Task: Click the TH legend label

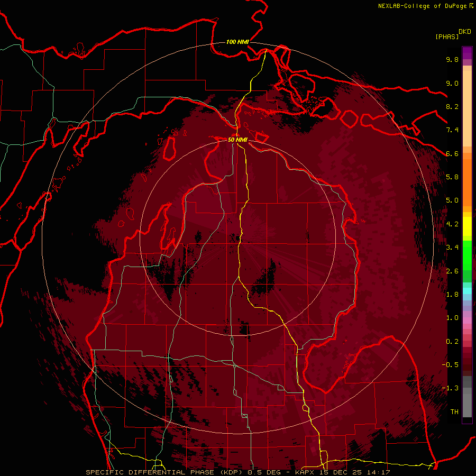Action: click(454, 412)
